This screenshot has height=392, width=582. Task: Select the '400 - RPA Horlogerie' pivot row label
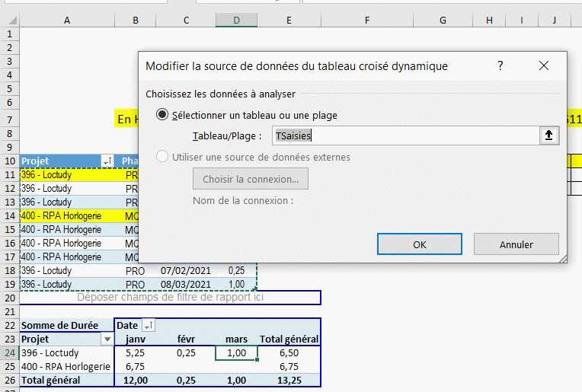tap(66, 366)
